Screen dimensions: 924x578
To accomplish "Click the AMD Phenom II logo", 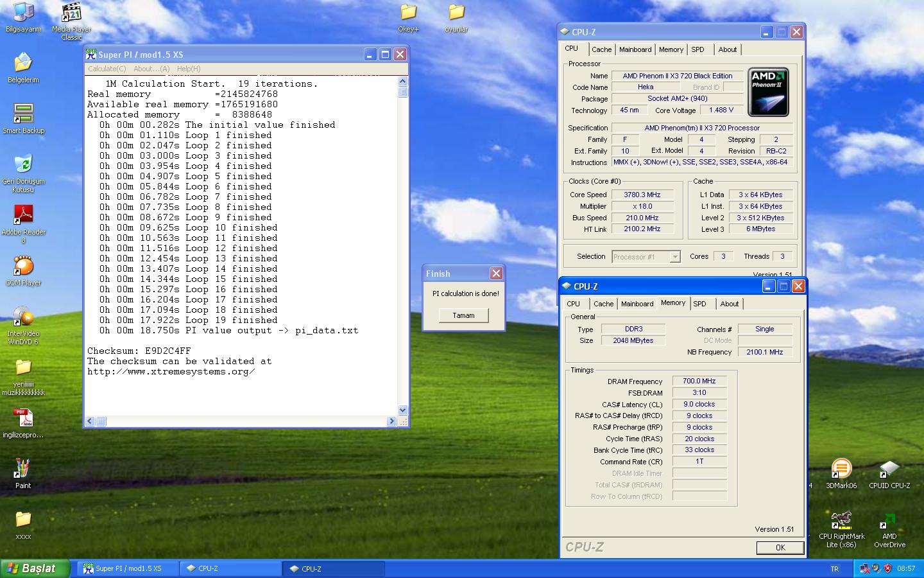I will tap(768, 92).
